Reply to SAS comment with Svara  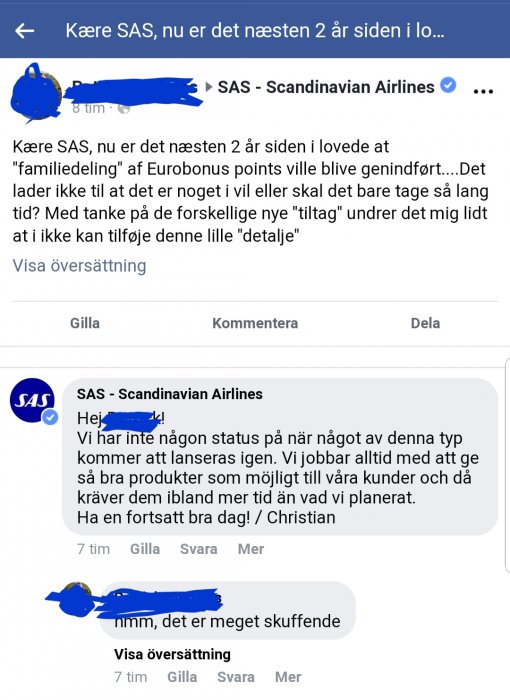(198, 549)
